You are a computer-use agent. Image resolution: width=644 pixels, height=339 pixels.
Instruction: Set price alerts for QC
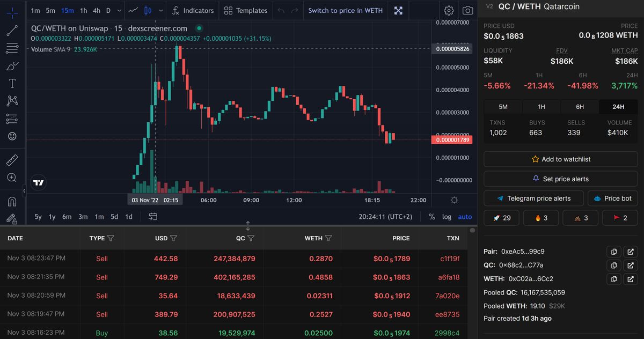click(x=561, y=179)
